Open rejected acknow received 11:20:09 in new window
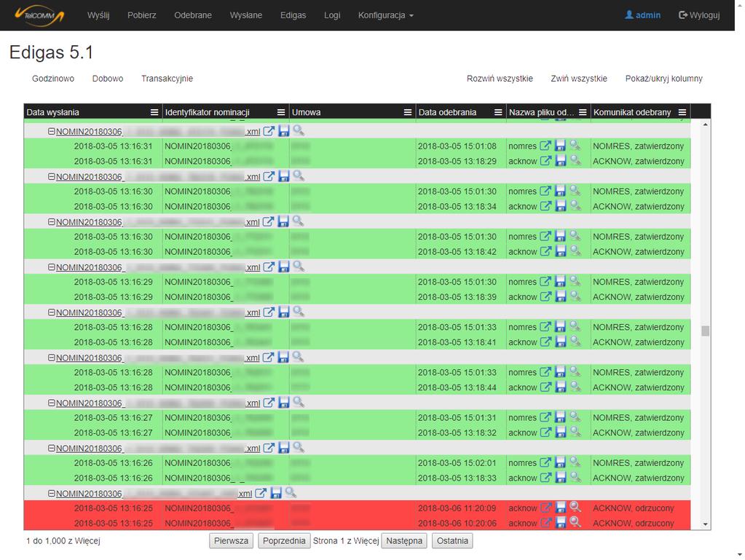Viewport: 745px width, 560px height. click(x=545, y=508)
